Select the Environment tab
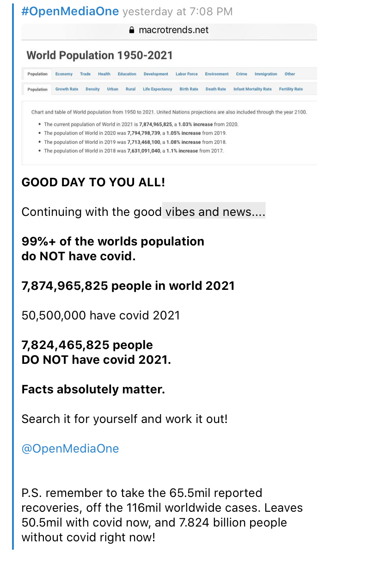392x576 pixels. [x=217, y=74]
